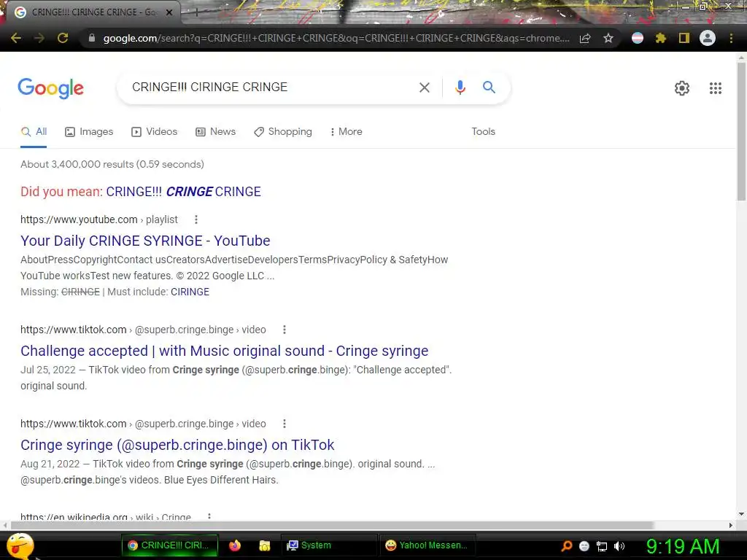747x560 pixels.
Task: Click the Must include CIRINGE link
Action: click(x=190, y=292)
